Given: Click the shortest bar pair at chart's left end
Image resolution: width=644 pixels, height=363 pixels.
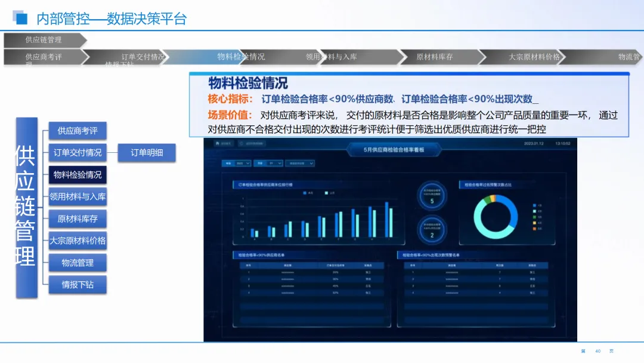Looking at the screenshot, I should [x=255, y=233].
